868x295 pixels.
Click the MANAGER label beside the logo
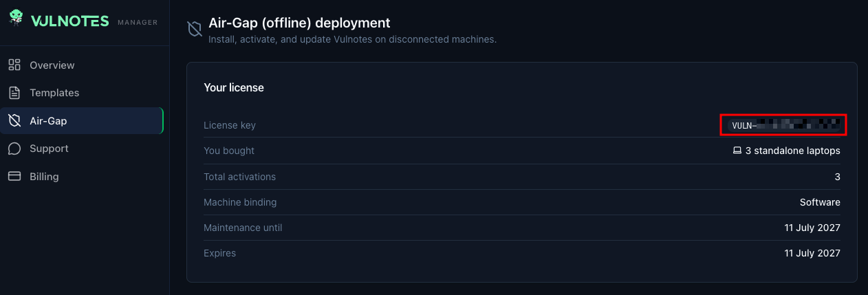click(138, 22)
